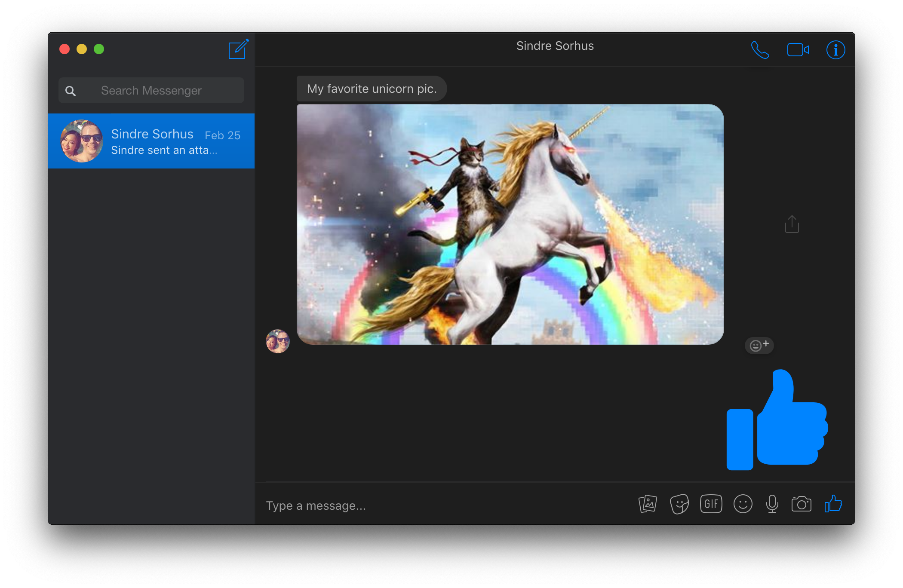Send a thumbs up like

(x=833, y=504)
